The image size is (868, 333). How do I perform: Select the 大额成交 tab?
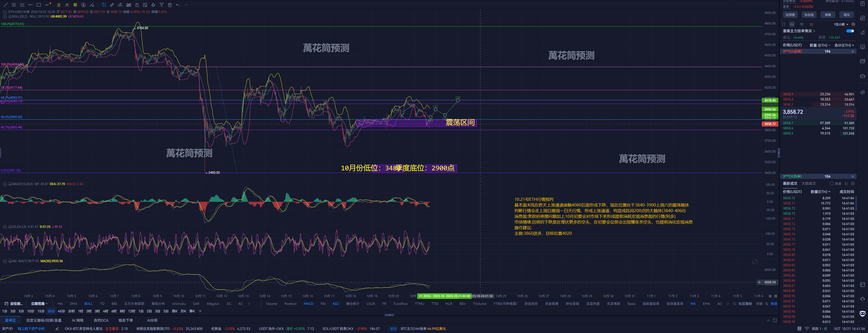point(808,184)
